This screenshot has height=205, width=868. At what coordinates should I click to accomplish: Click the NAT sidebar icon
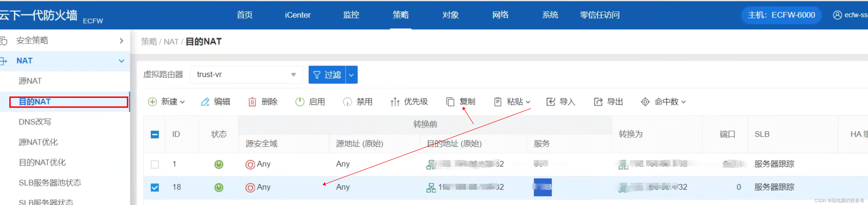(3, 61)
